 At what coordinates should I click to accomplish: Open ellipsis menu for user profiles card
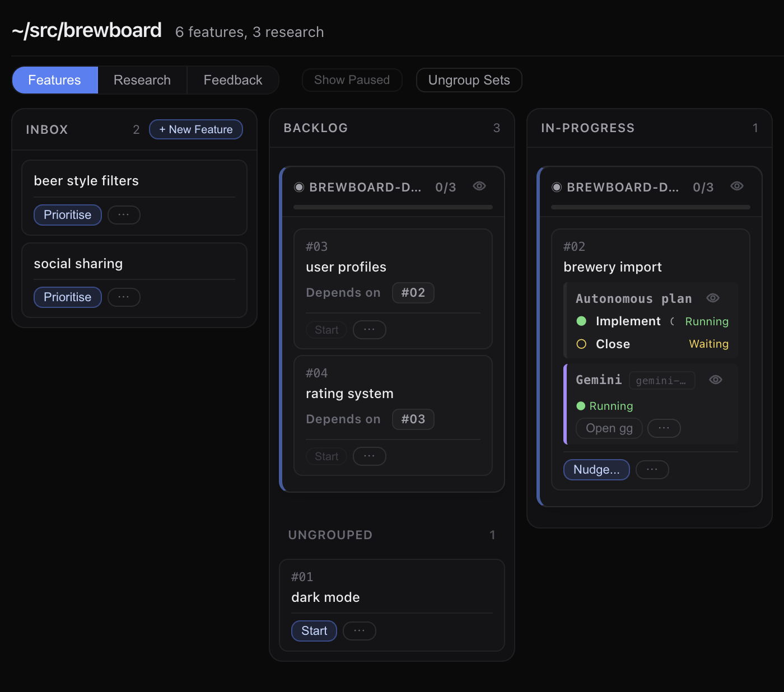click(x=369, y=330)
